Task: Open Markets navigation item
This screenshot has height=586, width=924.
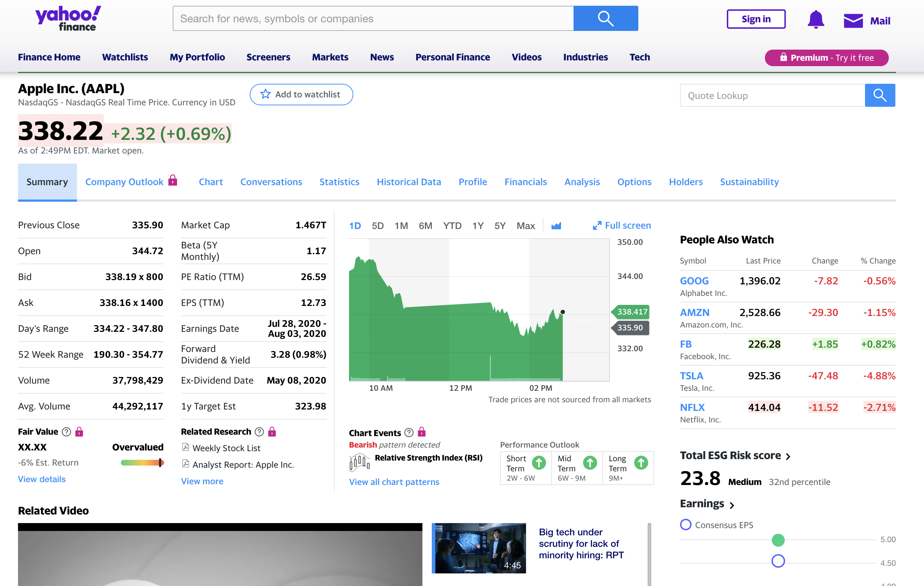Action: pyautogui.click(x=330, y=57)
